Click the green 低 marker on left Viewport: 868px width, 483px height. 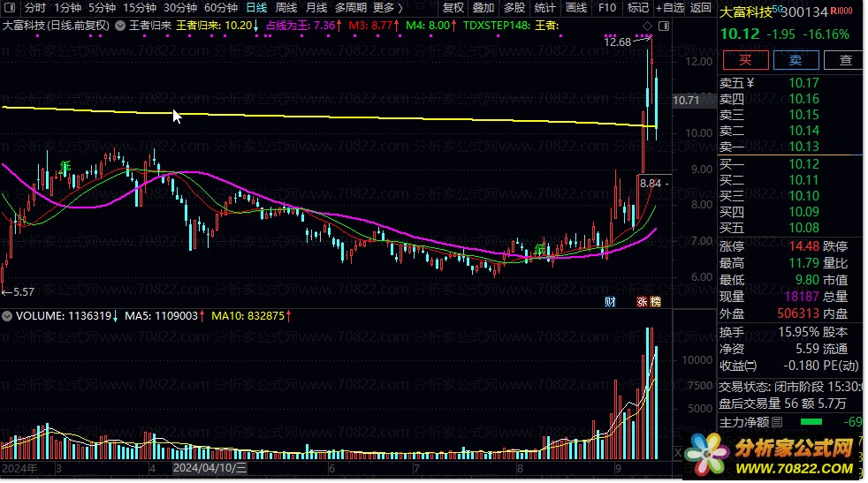coord(66,167)
